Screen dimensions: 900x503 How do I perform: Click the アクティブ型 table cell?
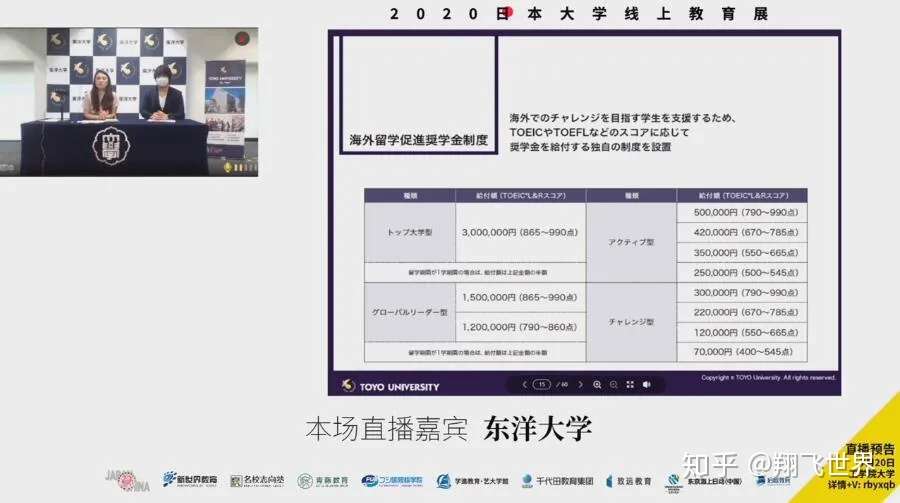tap(631, 242)
